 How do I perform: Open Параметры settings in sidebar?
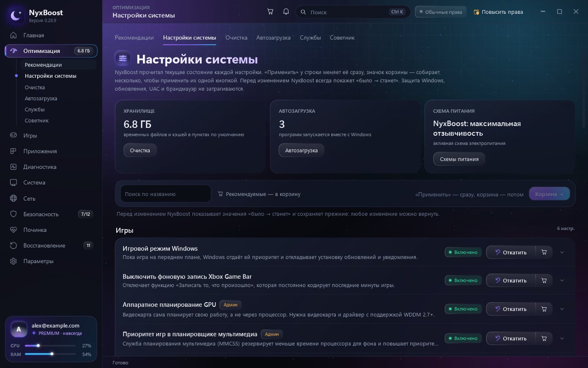point(51,261)
